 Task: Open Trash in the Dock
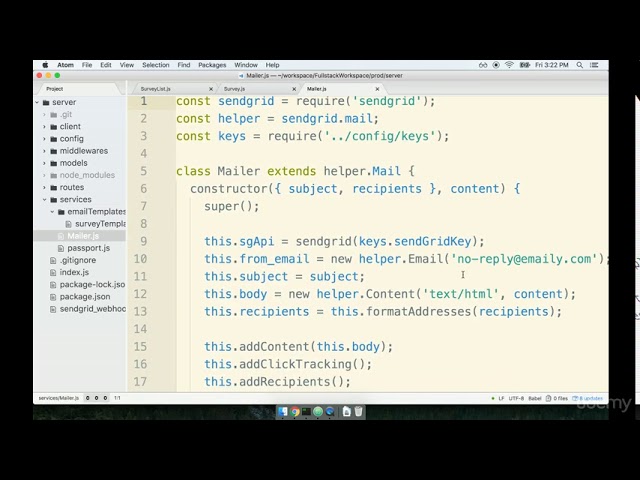[x=358, y=411]
